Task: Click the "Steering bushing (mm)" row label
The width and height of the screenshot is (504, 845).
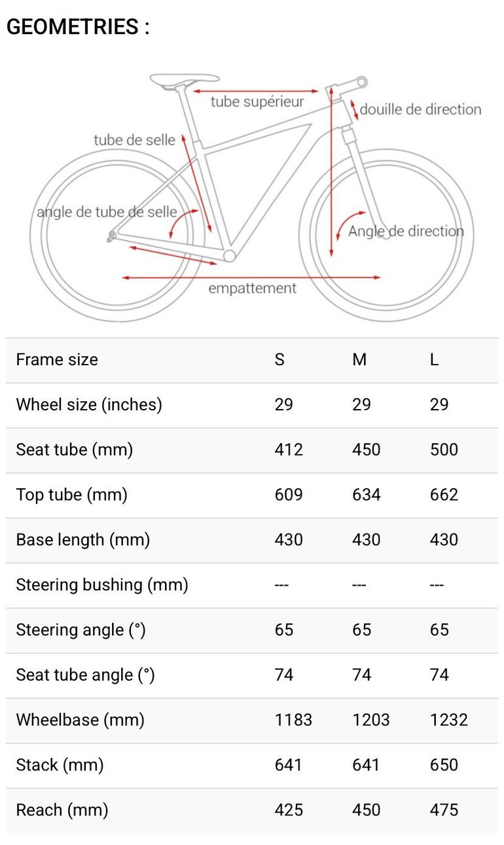Action: (102, 584)
